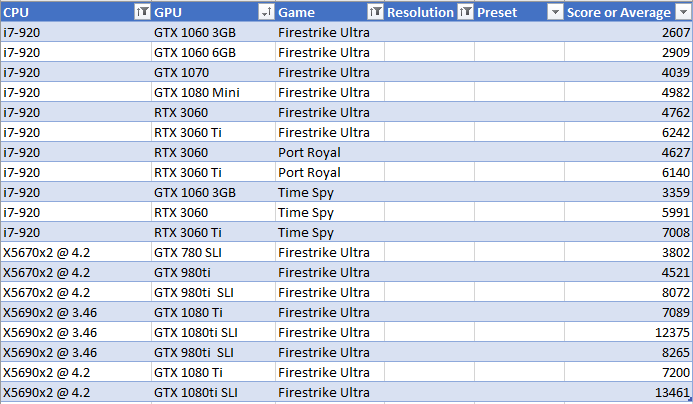Click the Resolution column filter icon
Image resolution: width=693 pixels, height=404 pixels.
click(x=464, y=12)
